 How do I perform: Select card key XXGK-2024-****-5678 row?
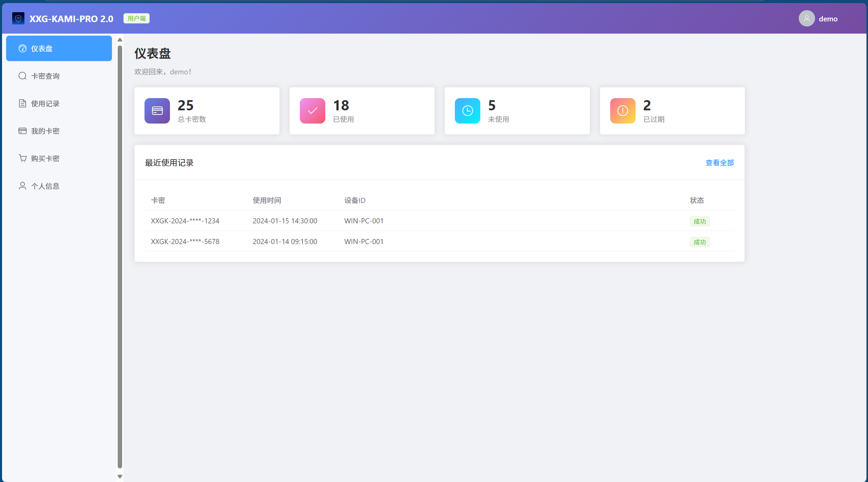185,242
